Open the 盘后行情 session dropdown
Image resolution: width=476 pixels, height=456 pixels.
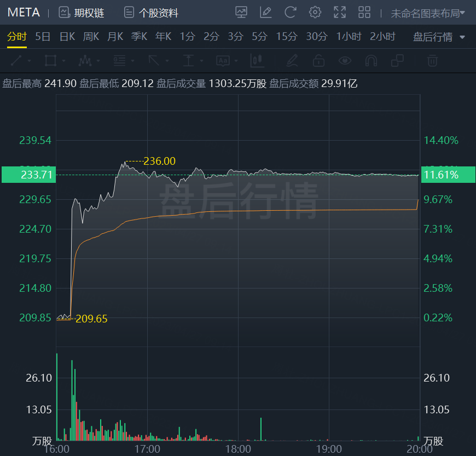pyautogui.click(x=439, y=37)
